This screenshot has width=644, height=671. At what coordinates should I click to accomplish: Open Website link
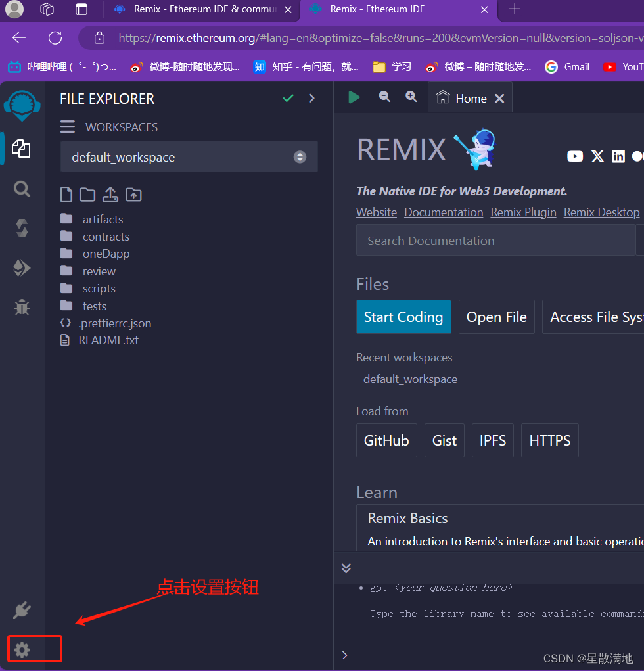(377, 212)
